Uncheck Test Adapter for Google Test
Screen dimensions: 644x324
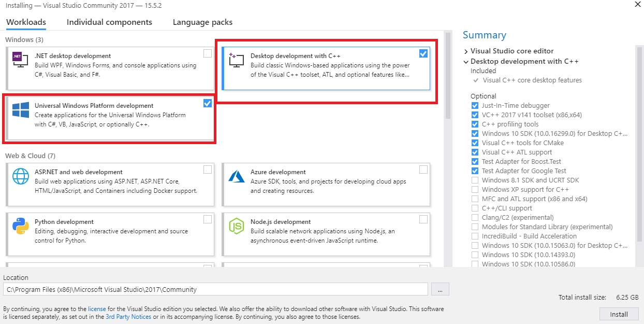pyautogui.click(x=475, y=171)
